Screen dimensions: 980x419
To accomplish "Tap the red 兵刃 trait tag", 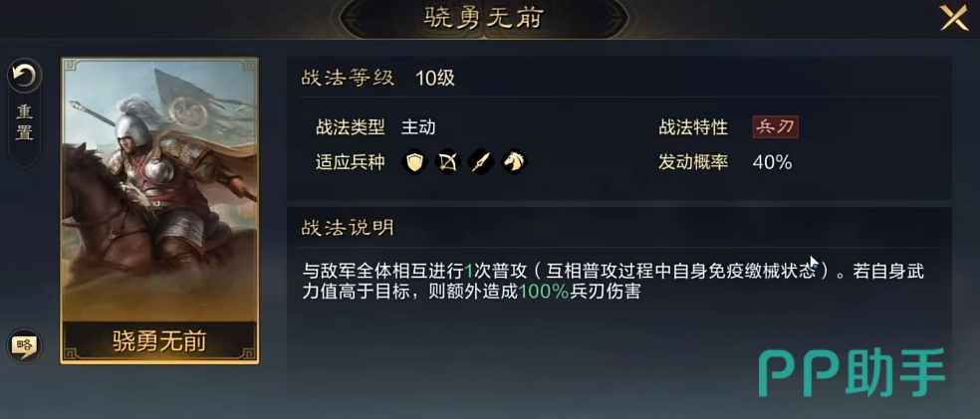I will point(776,127).
